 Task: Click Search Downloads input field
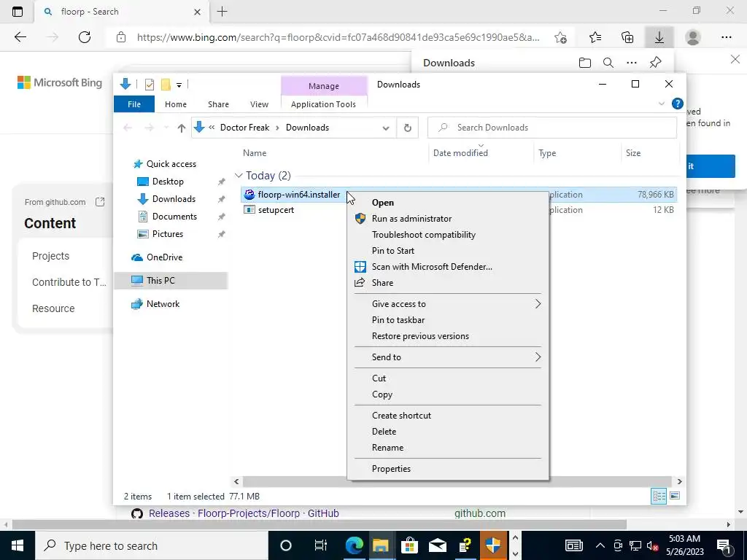[x=551, y=128]
